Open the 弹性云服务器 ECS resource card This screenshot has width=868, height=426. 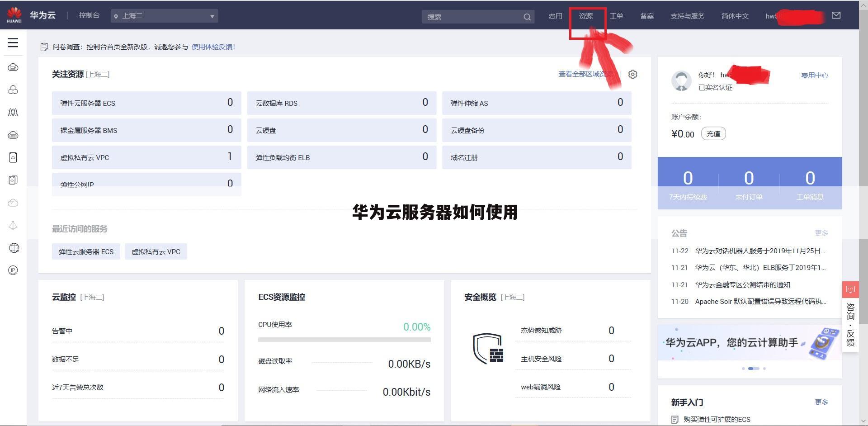pos(146,103)
